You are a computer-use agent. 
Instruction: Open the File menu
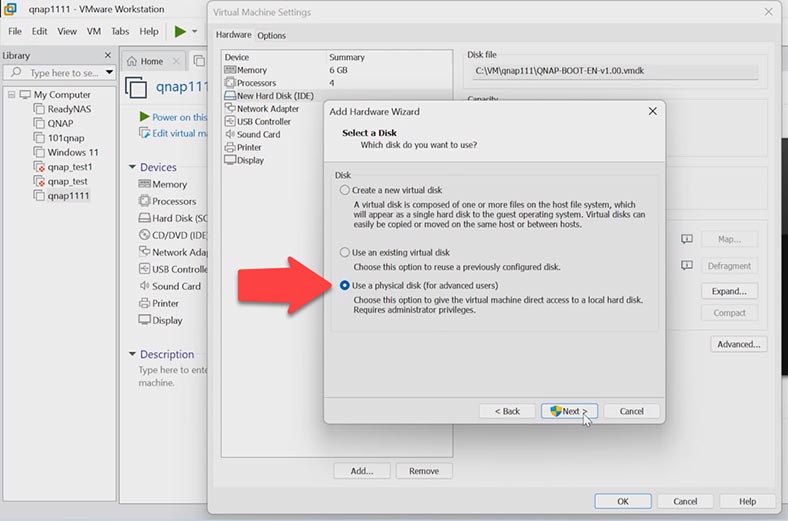pyautogui.click(x=15, y=31)
